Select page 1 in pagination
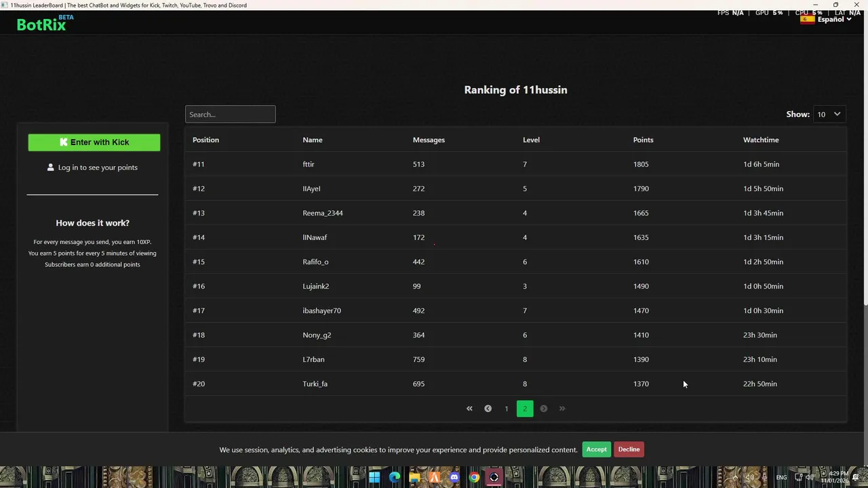868x488 pixels. click(x=506, y=409)
